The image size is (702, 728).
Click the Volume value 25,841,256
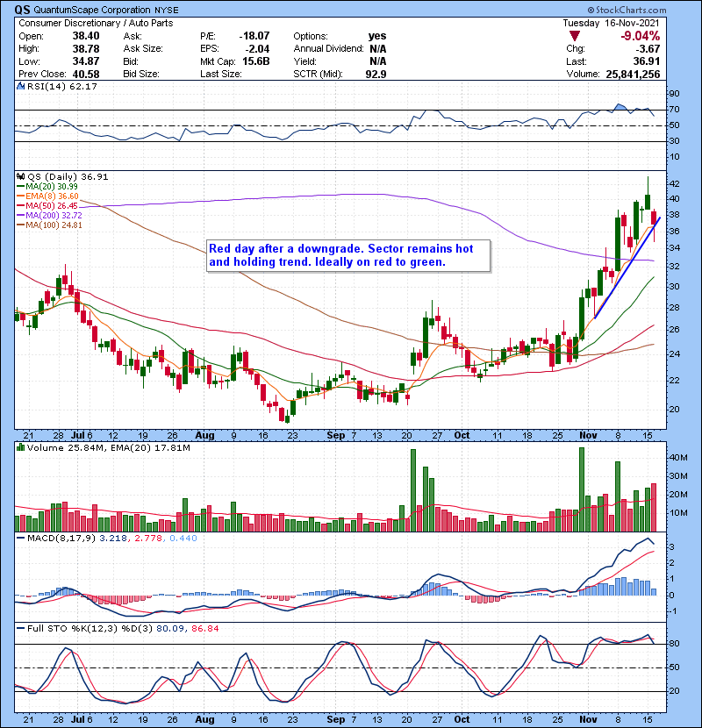(x=633, y=74)
